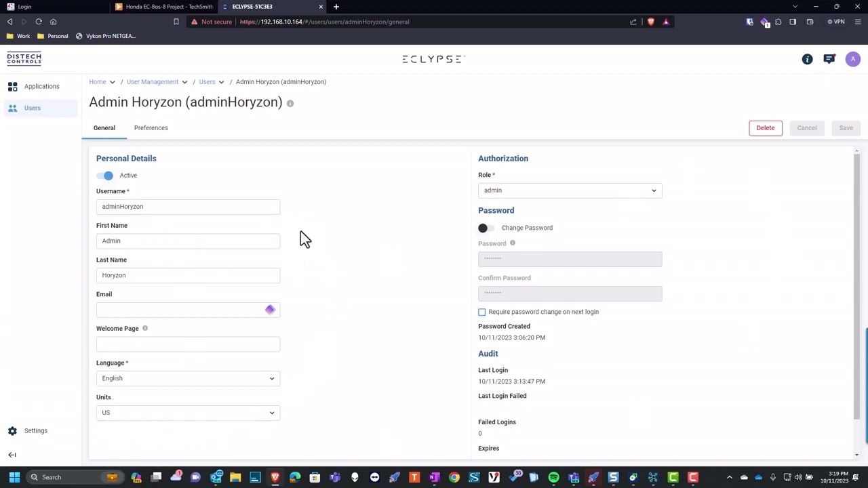
Task: Open Vykon Pro NETGEAR bookmark
Action: (x=106, y=36)
